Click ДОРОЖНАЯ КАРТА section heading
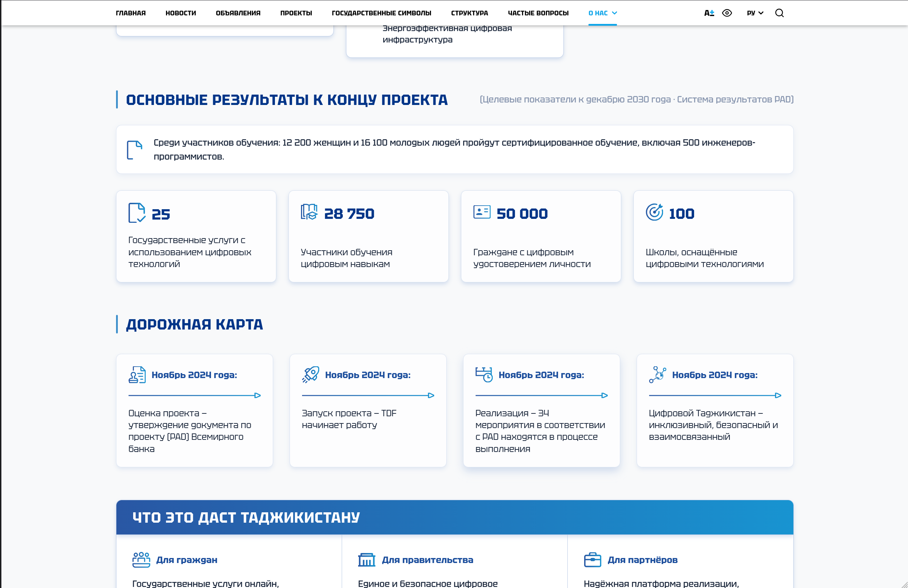 click(195, 324)
